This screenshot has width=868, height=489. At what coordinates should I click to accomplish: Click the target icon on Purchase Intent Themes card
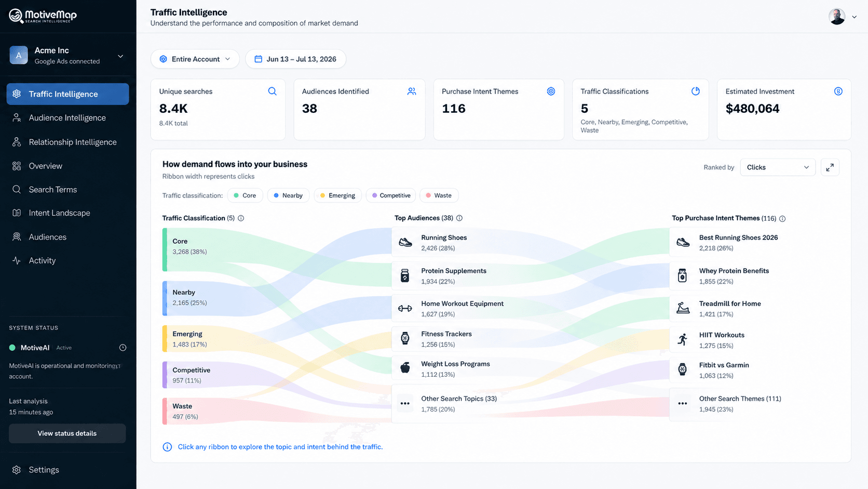pos(551,91)
